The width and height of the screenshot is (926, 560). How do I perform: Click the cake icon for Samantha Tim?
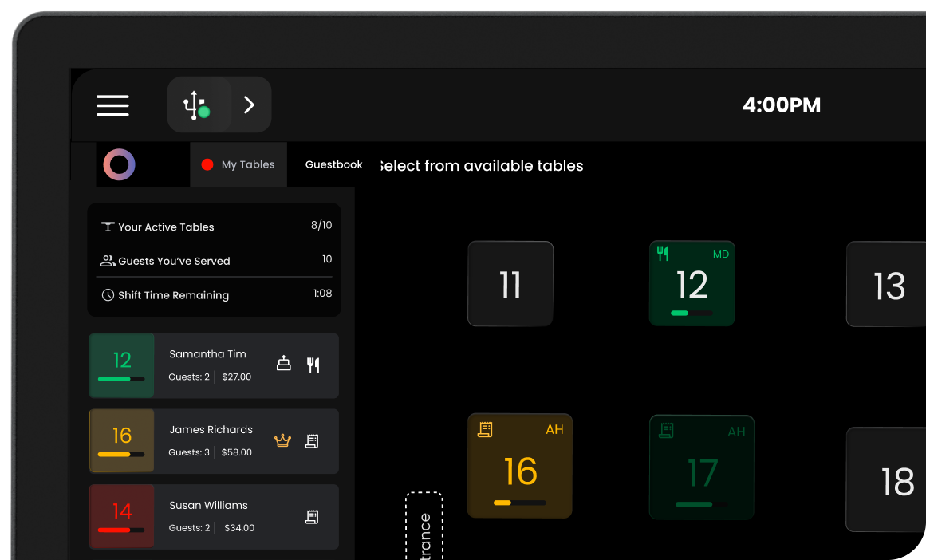(283, 365)
